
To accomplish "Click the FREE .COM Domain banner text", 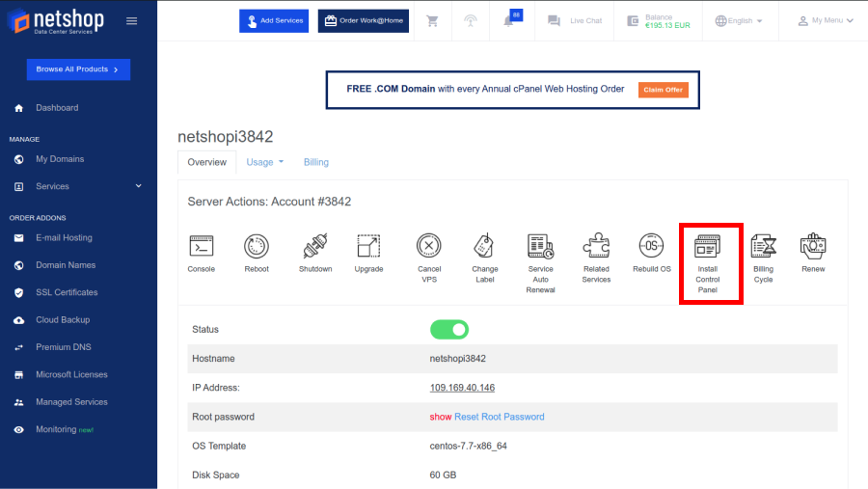I will click(485, 89).
